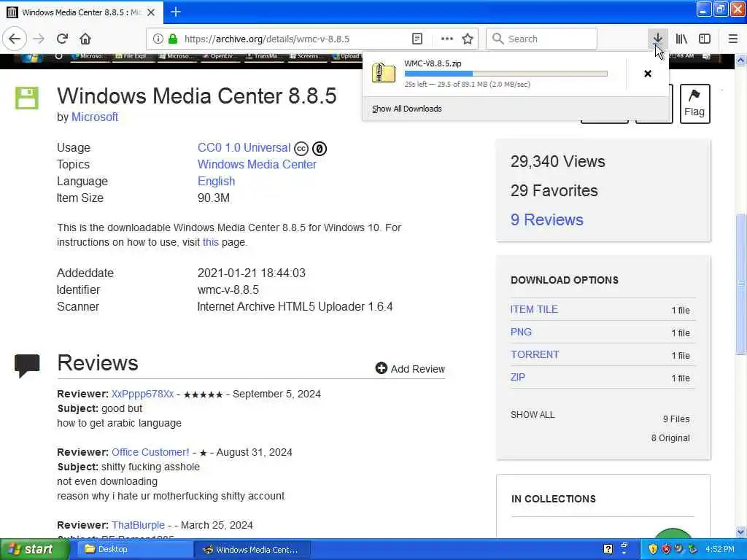Open site information icon in address bar
Viewport: 747px width, 560px height.
point(158,39)
